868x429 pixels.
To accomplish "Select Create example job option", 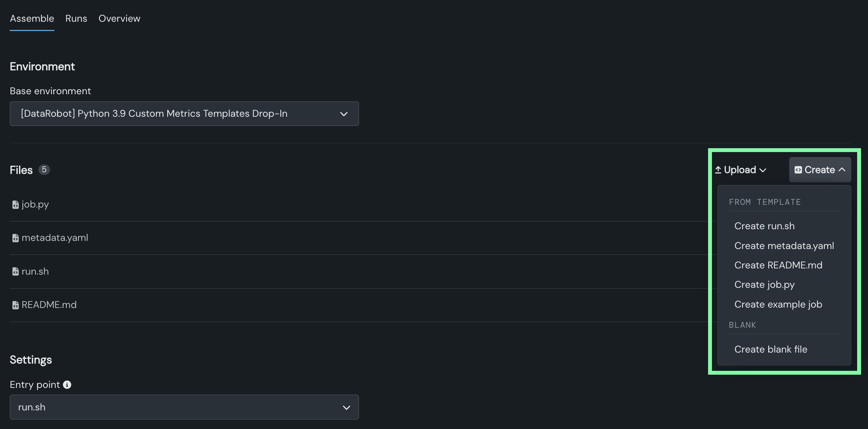I will tap(778, 304).
